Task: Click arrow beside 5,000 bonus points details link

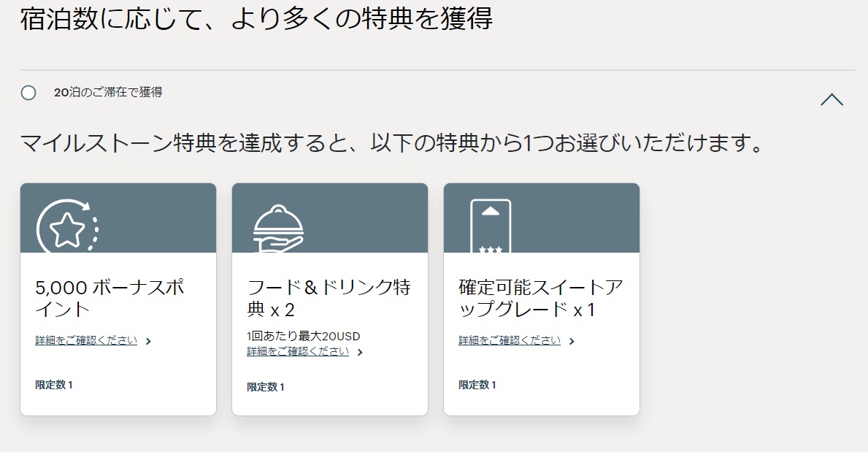Action: 148,341
